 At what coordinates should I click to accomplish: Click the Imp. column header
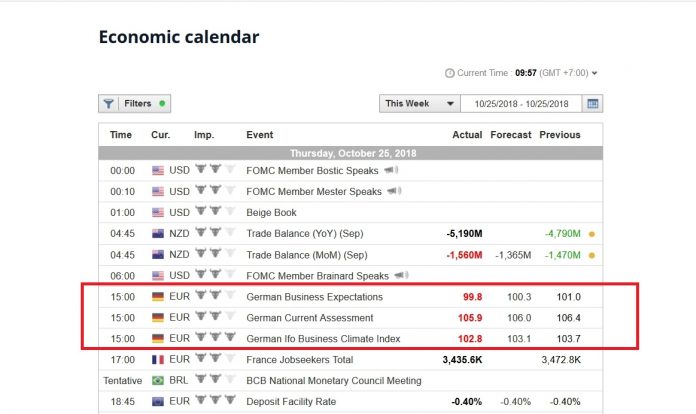204,135
